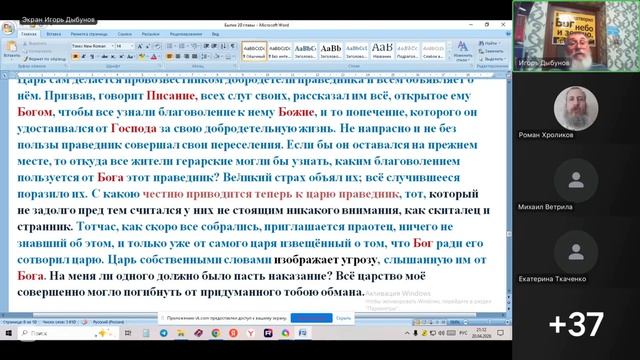
Task: Apply the Без интервала style
Action: (280, 51)
